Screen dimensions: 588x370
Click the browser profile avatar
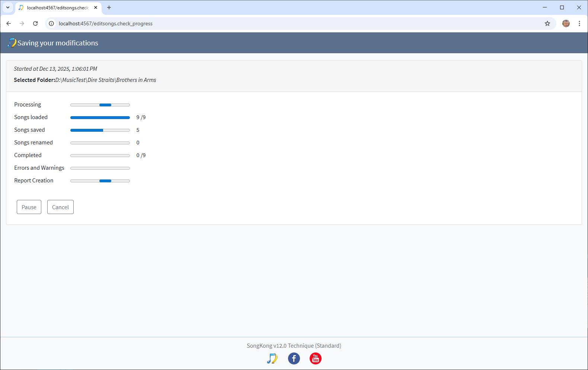[566, 23]
